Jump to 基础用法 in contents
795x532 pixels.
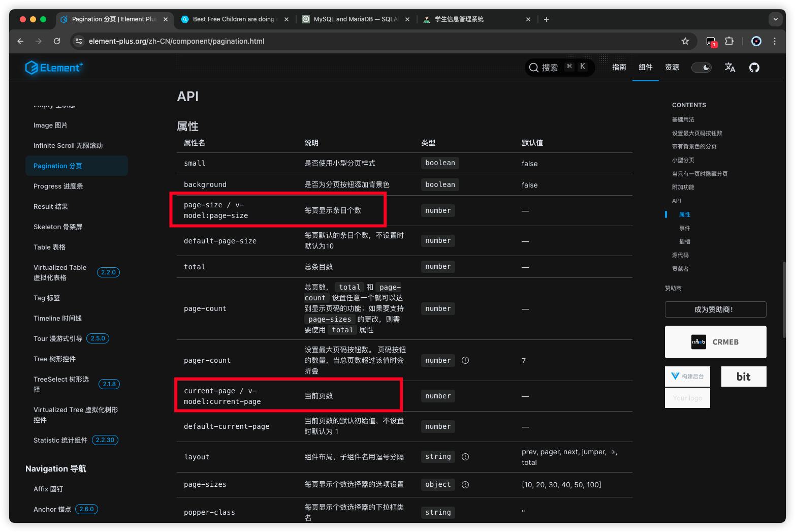pyautogui.click(x=683, y=119)
